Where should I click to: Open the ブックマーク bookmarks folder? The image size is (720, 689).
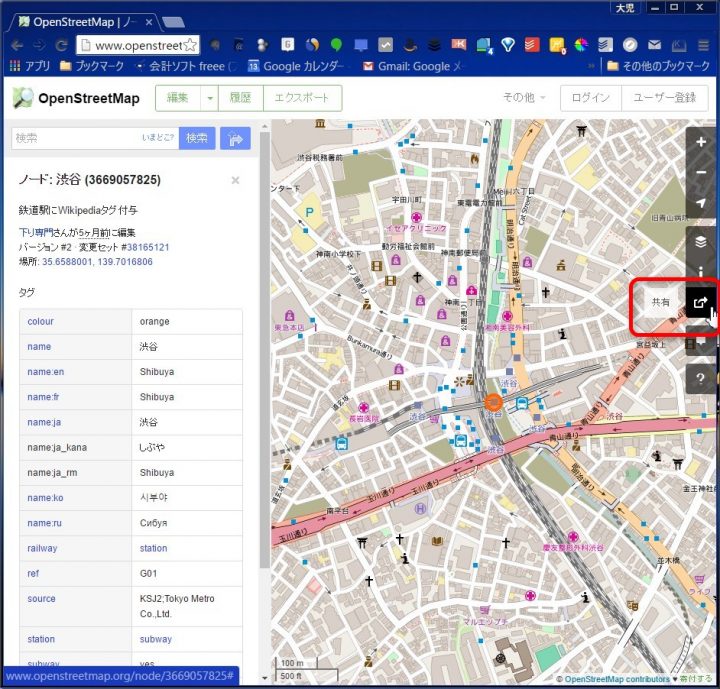92,67
